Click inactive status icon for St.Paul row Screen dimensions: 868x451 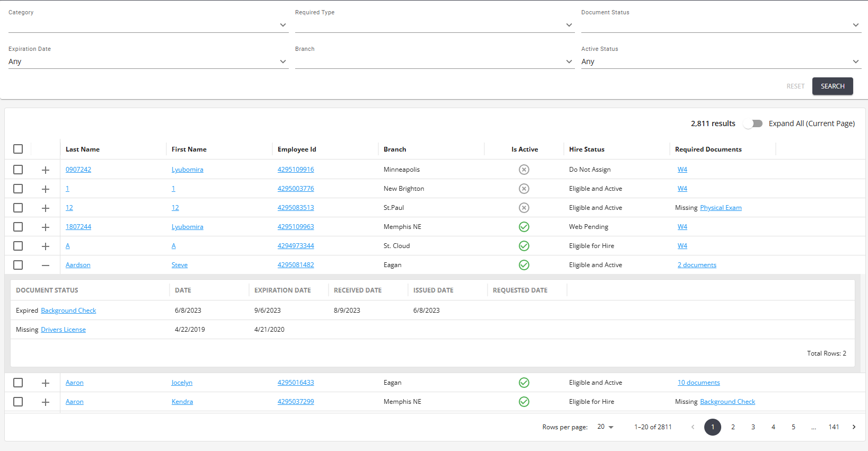pyautogui.click(x=524, y=208)
